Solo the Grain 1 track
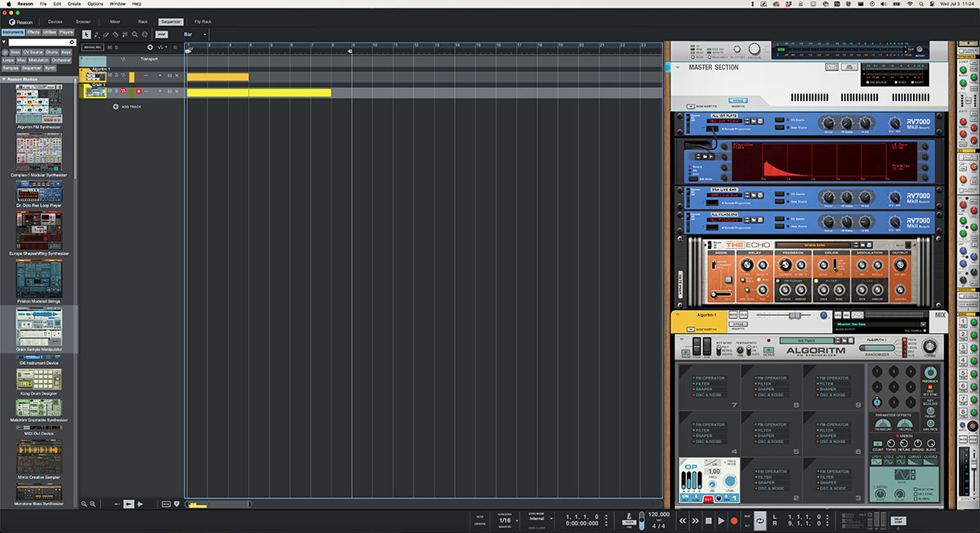The height and width of the screenshot is (533, 980). tap(117, 91)
